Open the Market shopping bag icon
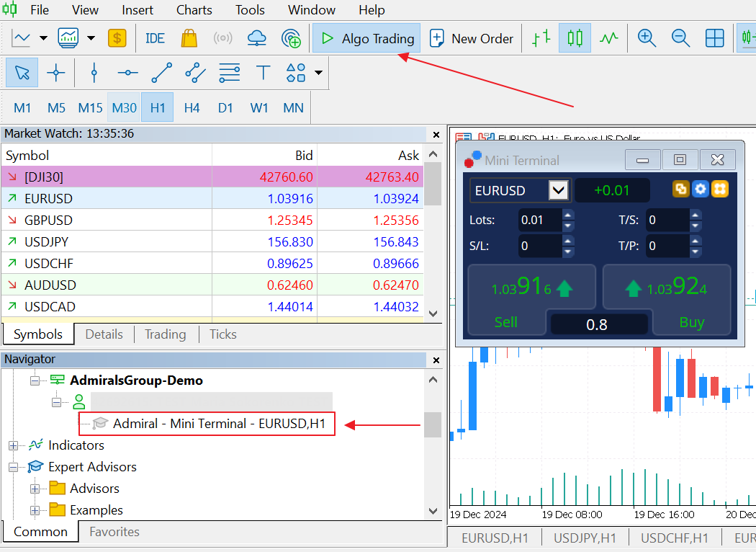756x552 pixels. [189, 38]
